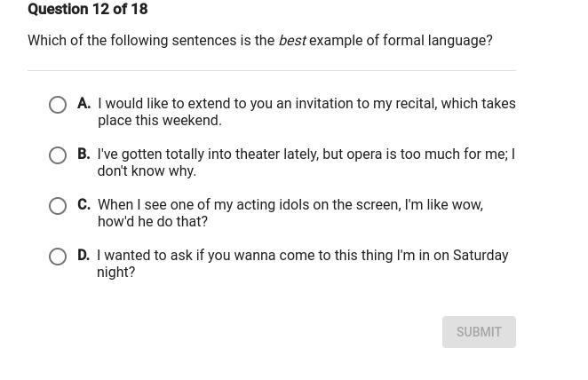Select the radio button for option B

(58, 155)
